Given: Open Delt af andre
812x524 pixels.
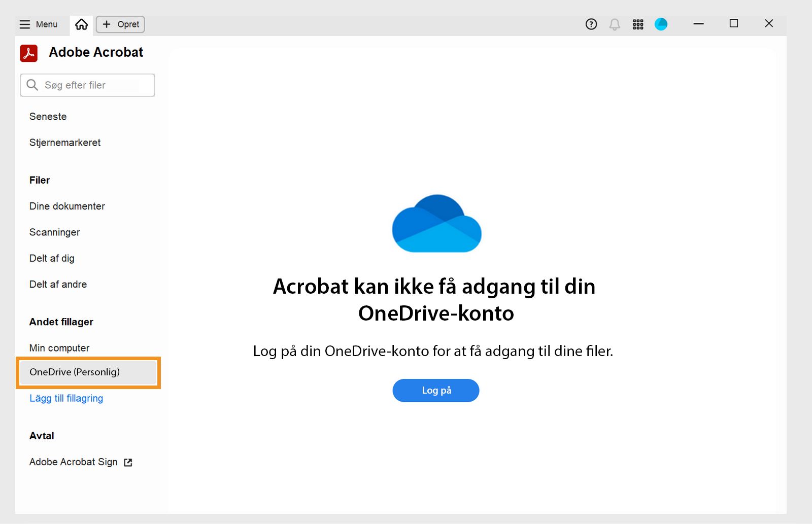Looking at the screenshot, I should coord(58,284).
